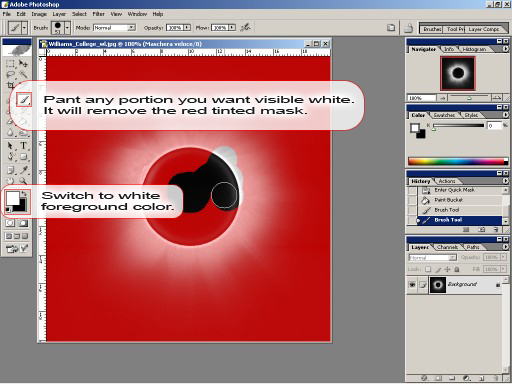Select the Type tool
This screenshot has height=384, width=512.
pos(23,146)
